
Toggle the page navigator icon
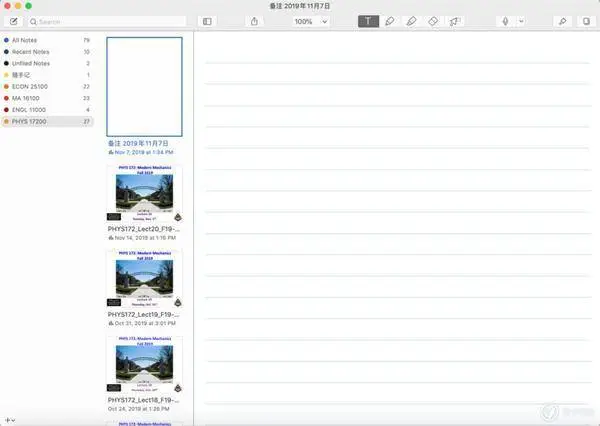(x=586, y=21)
